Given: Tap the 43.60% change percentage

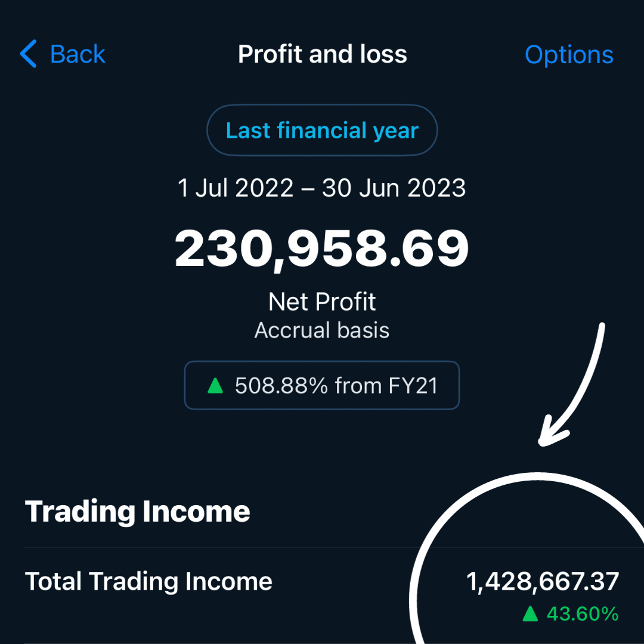Looking at the screenshot, I should (x=583, y=614).
